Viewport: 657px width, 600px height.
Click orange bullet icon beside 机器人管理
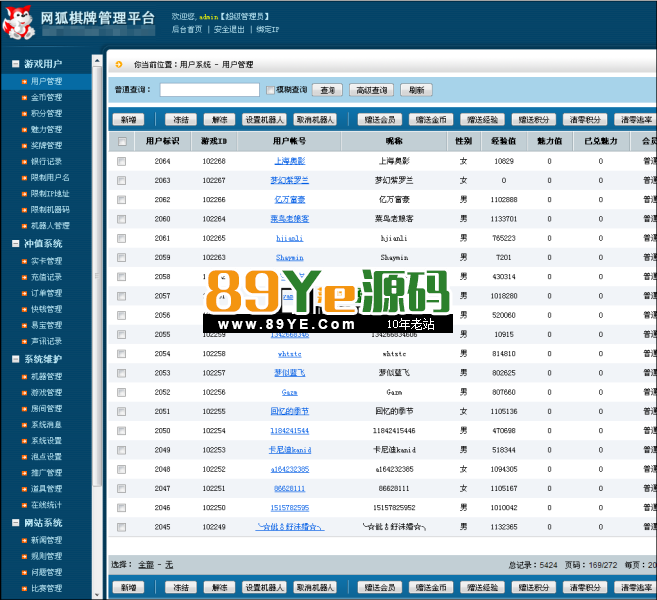pyautogui.click(x=24, y=226)
